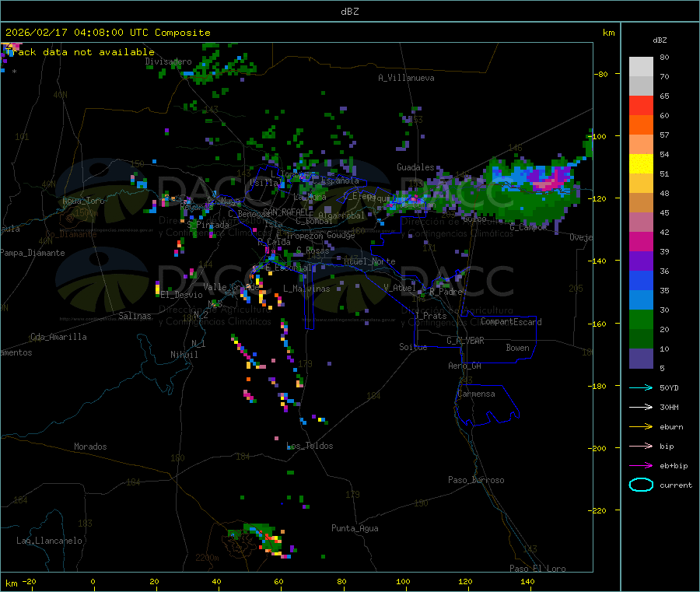The image size is (700, 592).
Task: Click the Agua_Toro map label
Action: pyautogui.click(x=83, y=201)
